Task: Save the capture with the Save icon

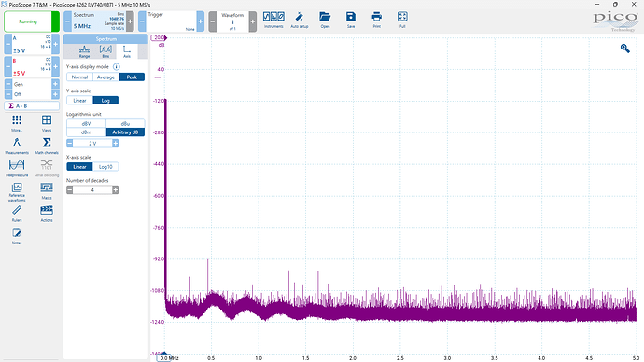Action: coord(351,20)
